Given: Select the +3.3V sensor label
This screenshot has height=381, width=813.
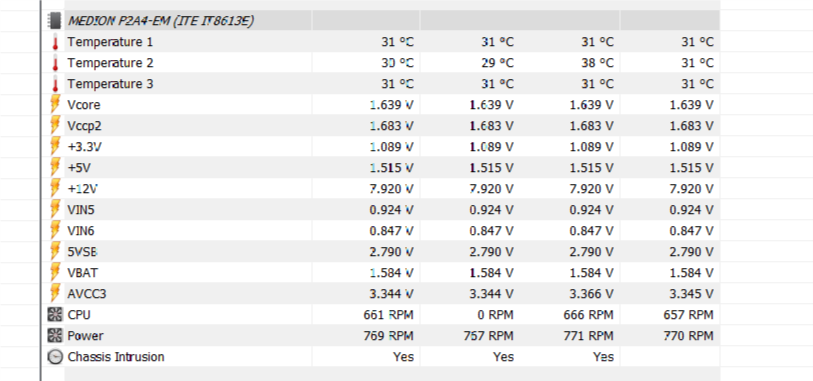Looking at the screenshot, I should [x=85, y=147].
